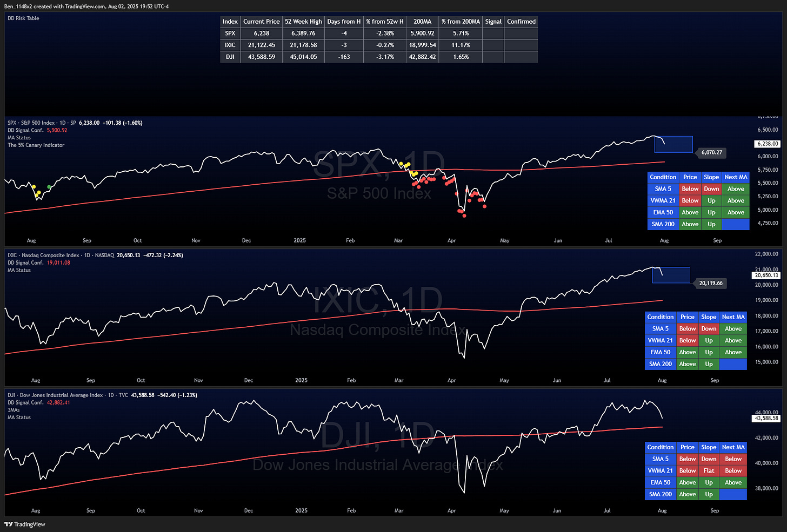Click the TradingView logo at the bottom

click(x=25, y=524)
